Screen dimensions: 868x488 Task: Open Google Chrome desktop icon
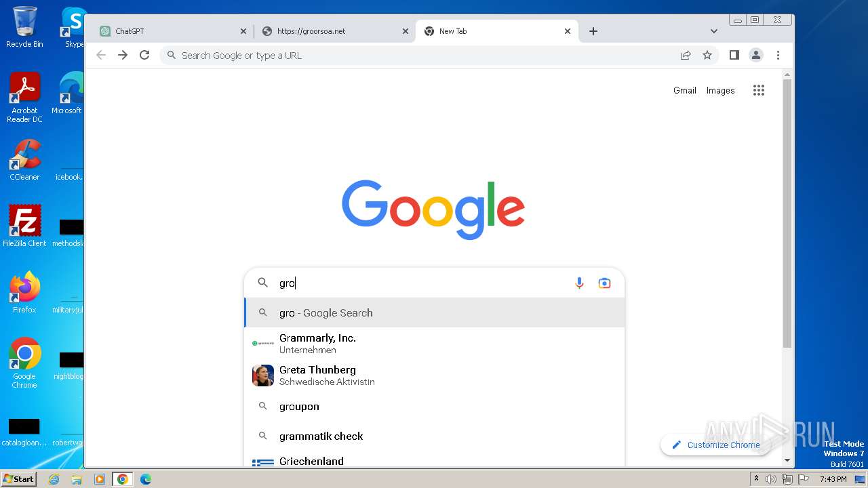(24, 363)
